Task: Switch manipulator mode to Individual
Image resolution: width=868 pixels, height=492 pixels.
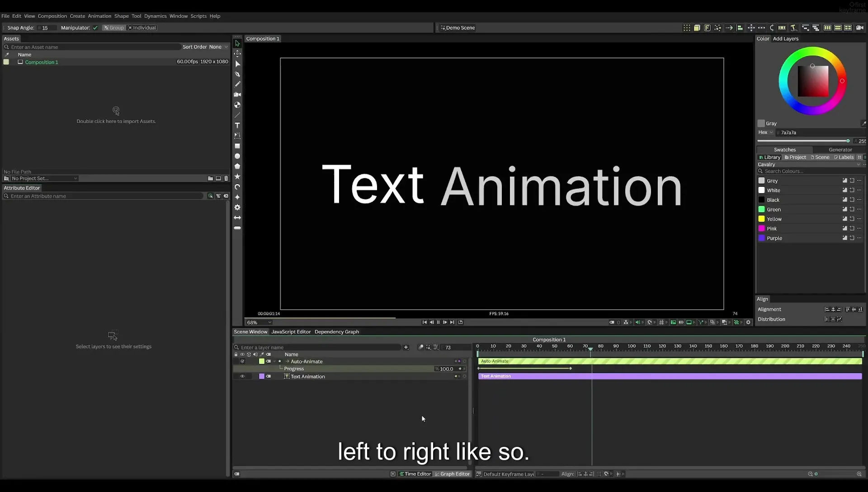Action: (x=142, y=28)
